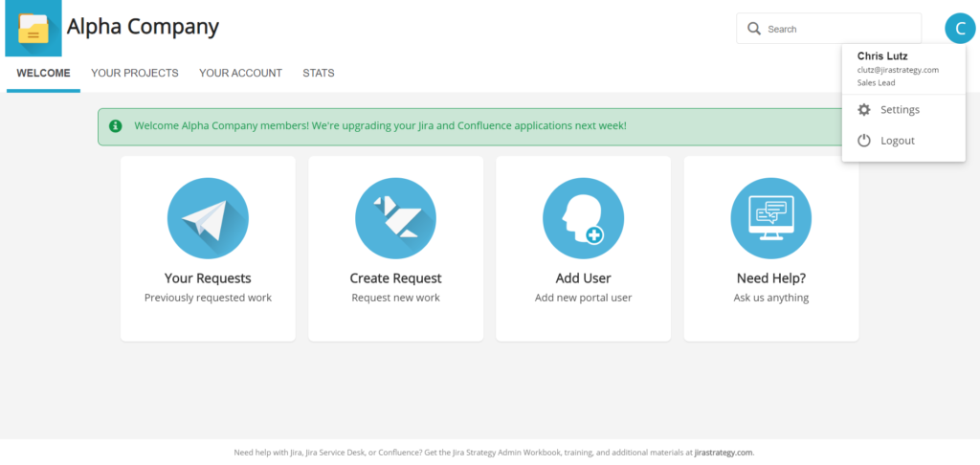The width and height of the screenshot is (980, 465).
Task: Click the green info icon in banner
Action: pyautogui.click(x=116, y=126)
